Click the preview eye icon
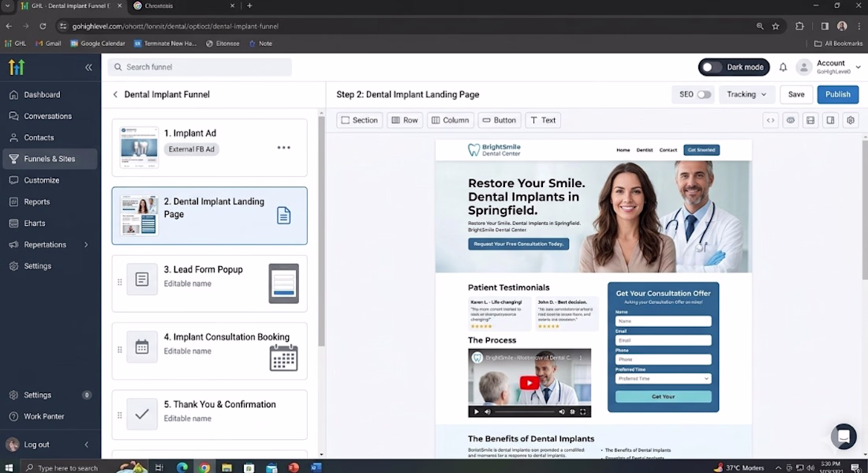The height and width of the screenshot is (473, 868). click(791, 120)
